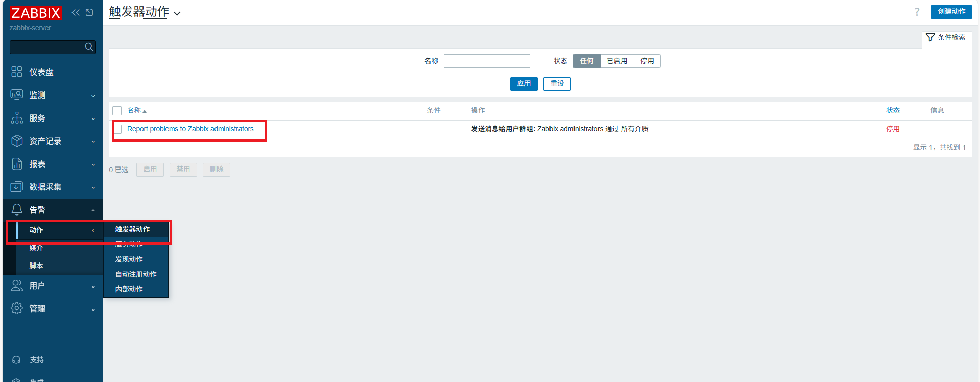Open the 媒介 menu item
The height and width of the screenshot is (382, 980).
(60, 248)
